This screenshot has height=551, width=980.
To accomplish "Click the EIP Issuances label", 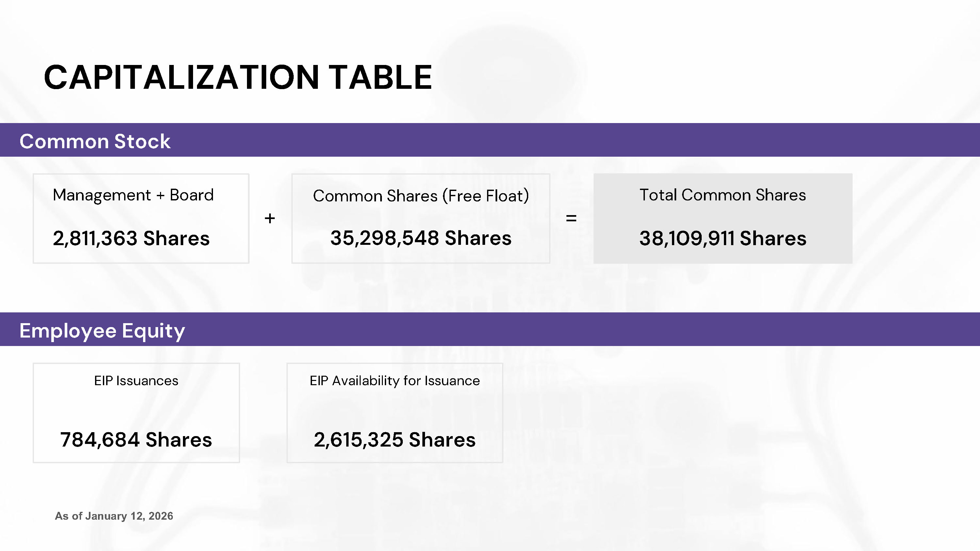I will click(x=136, y=381).
